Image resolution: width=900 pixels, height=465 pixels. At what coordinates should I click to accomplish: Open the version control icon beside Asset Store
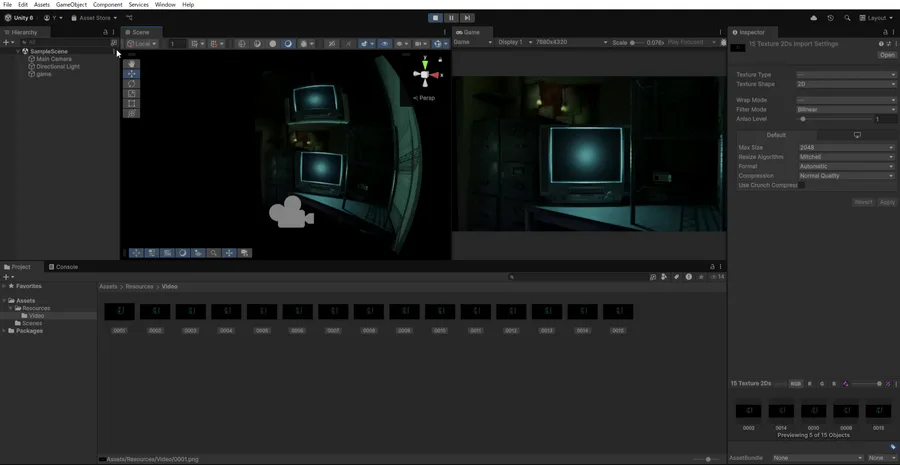click(x=129, y=18)
